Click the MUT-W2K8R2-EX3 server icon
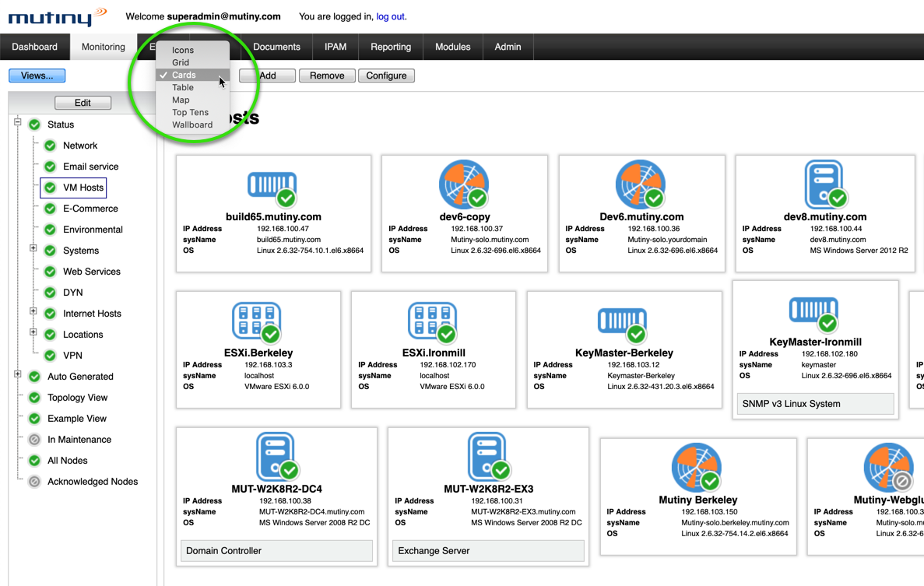924x586 pixels. [x=489, y=457]
